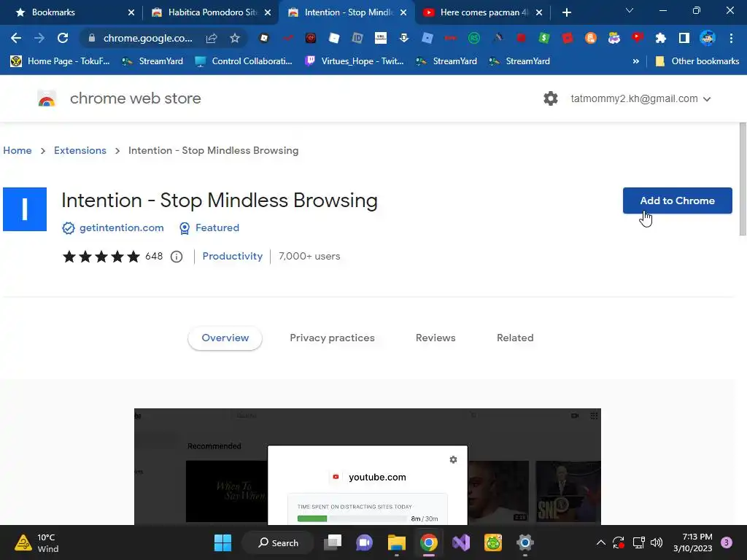The image size is (747, 560).
Task: Click the green dollar sign extension icon
Action: tap(544, 38)
